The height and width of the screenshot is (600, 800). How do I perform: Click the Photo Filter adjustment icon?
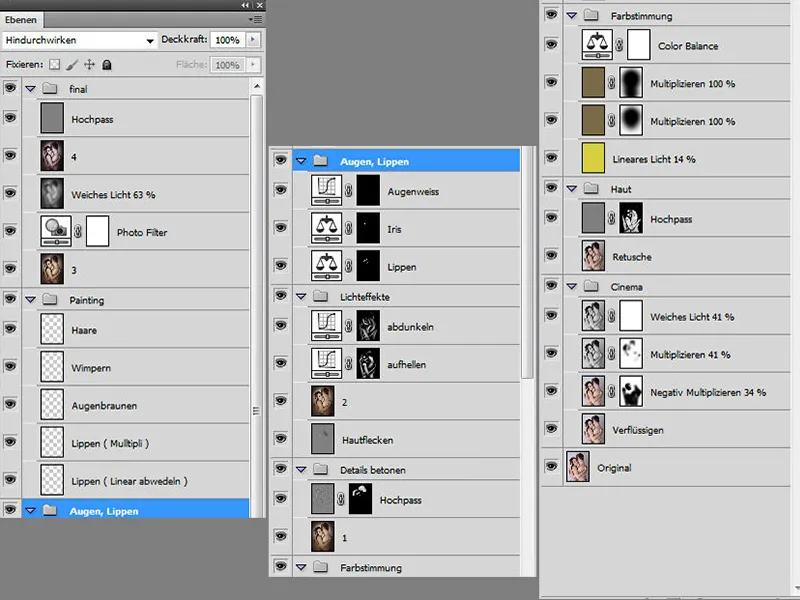pyautogui.click(x=56, y=232)
